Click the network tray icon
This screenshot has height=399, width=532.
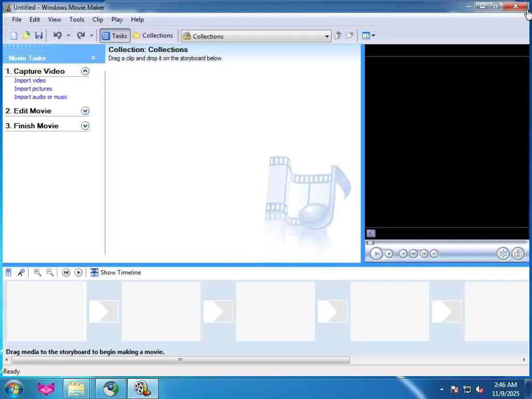[467, 389]
